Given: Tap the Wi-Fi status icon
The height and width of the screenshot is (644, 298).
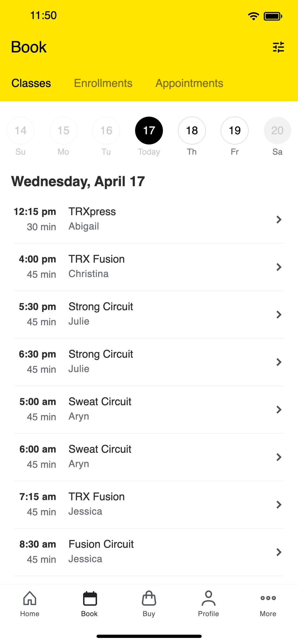Looking at the screenshot, I should [x=253, y=16].
